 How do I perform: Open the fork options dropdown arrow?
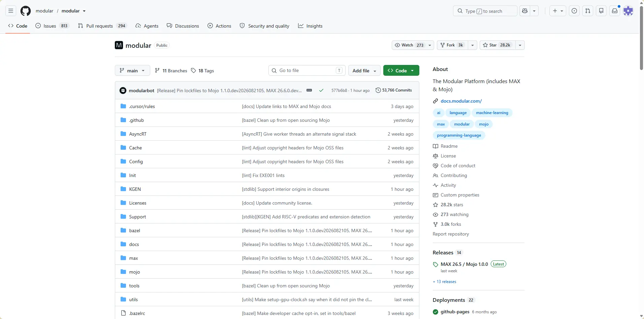(x=473, y=45)
